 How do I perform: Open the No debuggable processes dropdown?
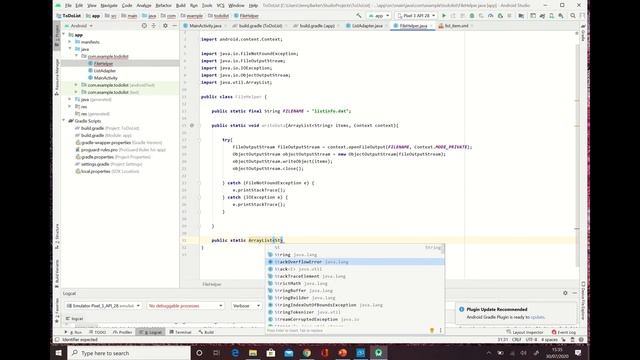click(185, 305)
